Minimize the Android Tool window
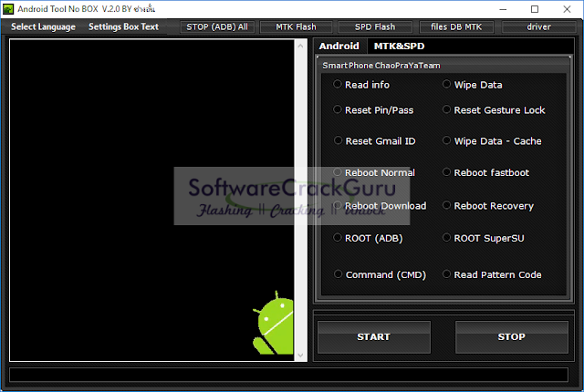Screen dimensions: 584x392 (x=503, y=9)
